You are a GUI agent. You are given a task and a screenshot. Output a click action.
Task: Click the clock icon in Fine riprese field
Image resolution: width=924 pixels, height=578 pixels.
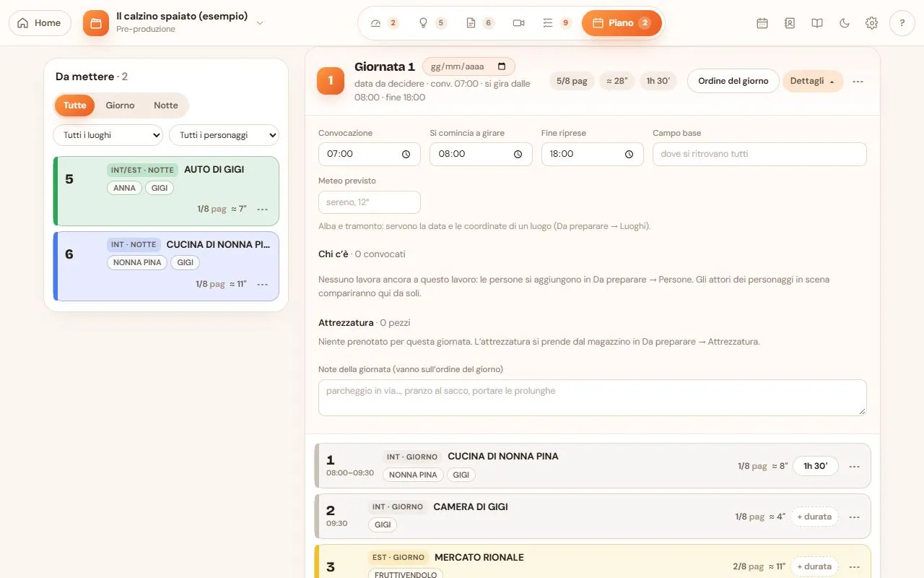pos(629,154)
